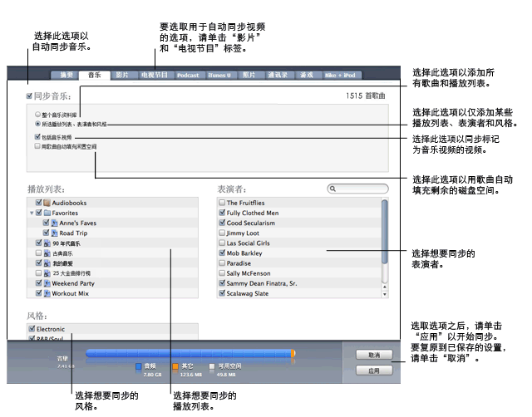Uncheck the Audiobooks playlist checkbox
532x417 pixels.
(x=39, y=203)
